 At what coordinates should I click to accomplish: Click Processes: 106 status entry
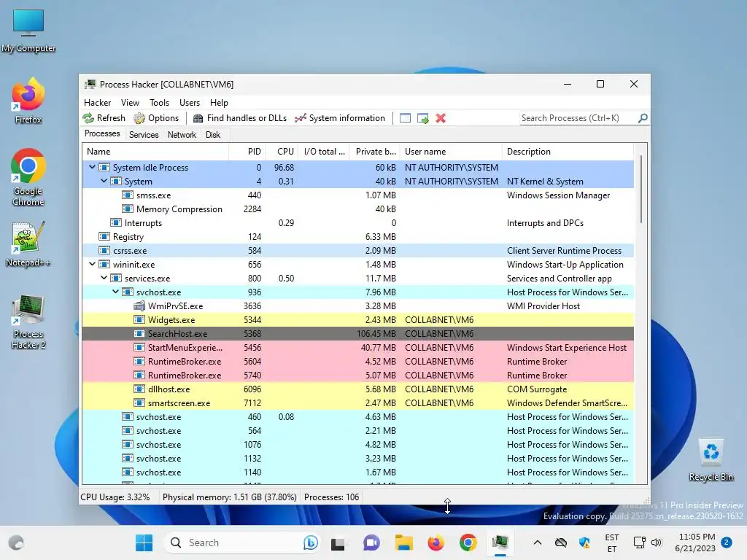coord(332,497)
